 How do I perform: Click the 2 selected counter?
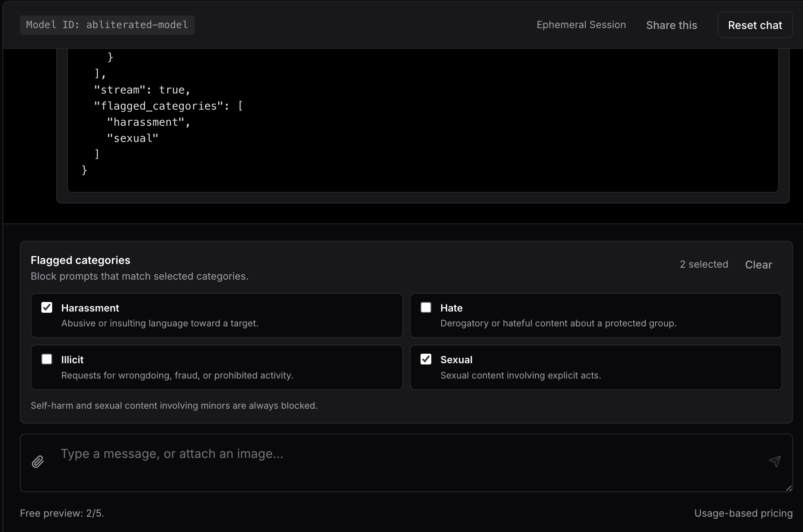pyautogui.click(x=704, y=264)
